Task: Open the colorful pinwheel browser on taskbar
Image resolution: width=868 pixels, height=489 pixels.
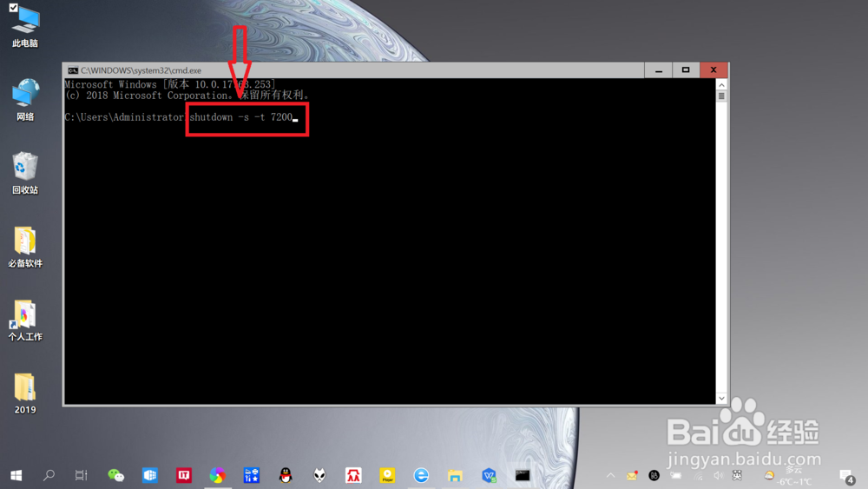Action: (x=218, y=475)
